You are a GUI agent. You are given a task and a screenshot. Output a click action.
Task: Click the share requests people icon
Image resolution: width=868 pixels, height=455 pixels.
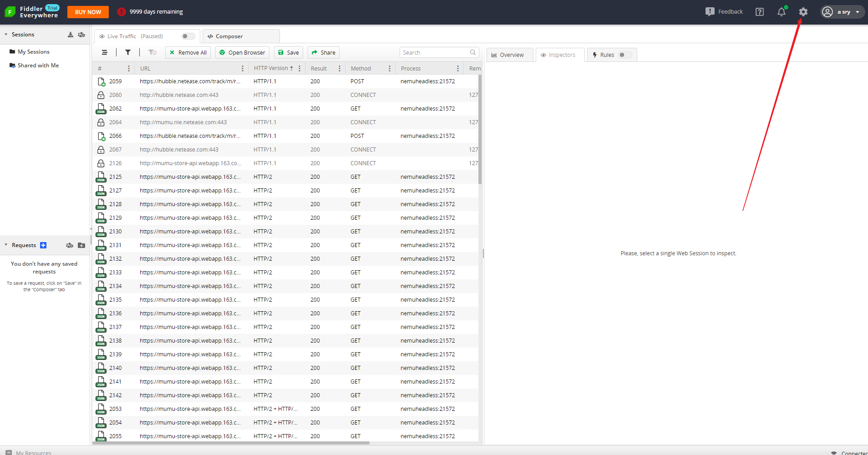(70, 245)
